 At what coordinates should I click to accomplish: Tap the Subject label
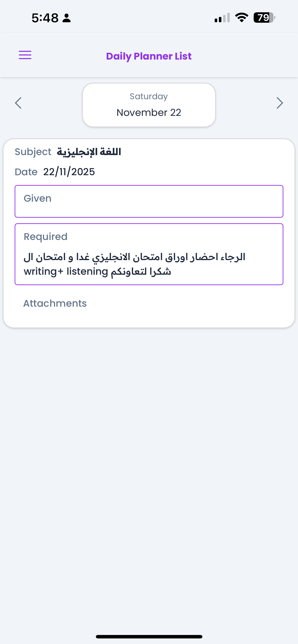click(x=33, y=152)
